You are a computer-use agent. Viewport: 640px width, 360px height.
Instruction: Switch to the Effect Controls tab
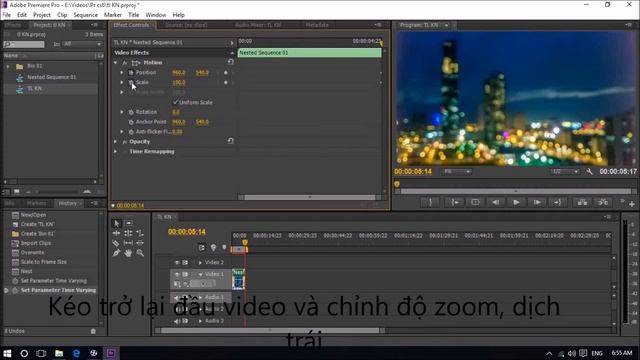[131, 25]
